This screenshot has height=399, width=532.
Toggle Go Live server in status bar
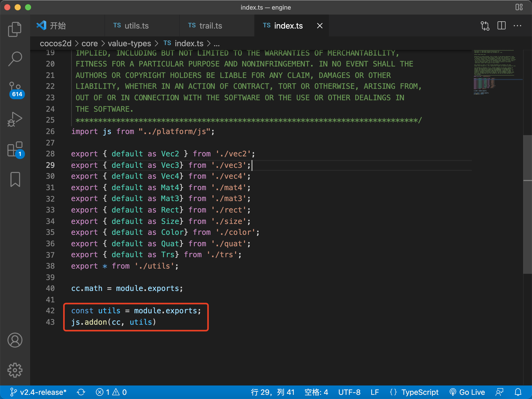[468, 392]
